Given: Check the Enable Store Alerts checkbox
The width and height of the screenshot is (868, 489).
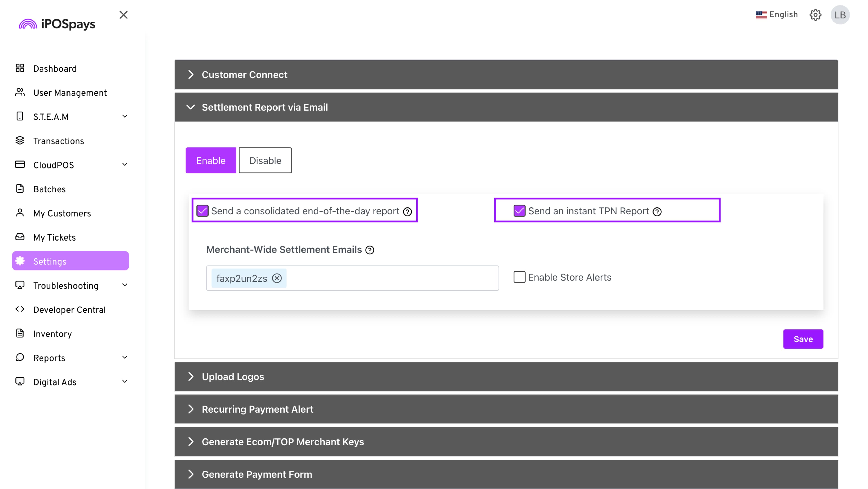Looking at the screenshot, I should pos(519,277).
